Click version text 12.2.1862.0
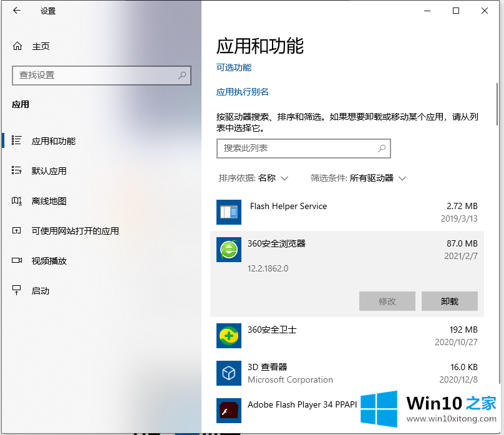This screenshot has width=504, height=435. (268, 268)
